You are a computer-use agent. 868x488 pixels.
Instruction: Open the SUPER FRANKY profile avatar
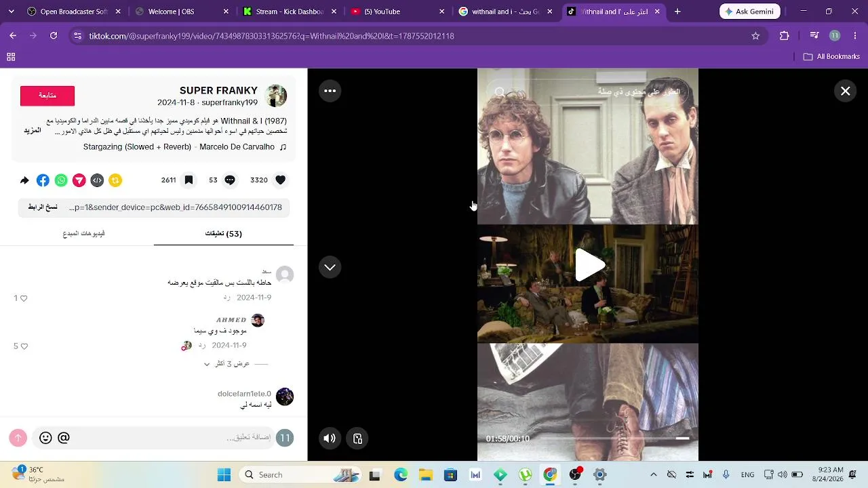point(276,96)
